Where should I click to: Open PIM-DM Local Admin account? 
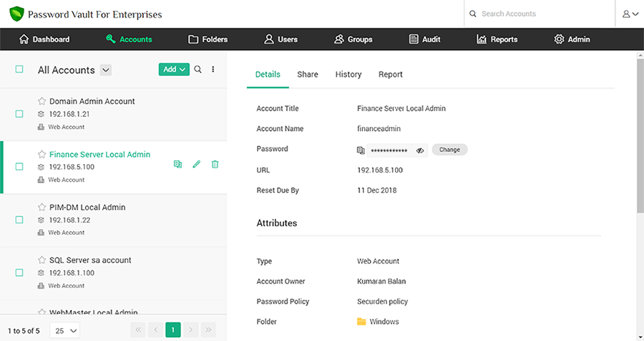click(x=87, y=207)
